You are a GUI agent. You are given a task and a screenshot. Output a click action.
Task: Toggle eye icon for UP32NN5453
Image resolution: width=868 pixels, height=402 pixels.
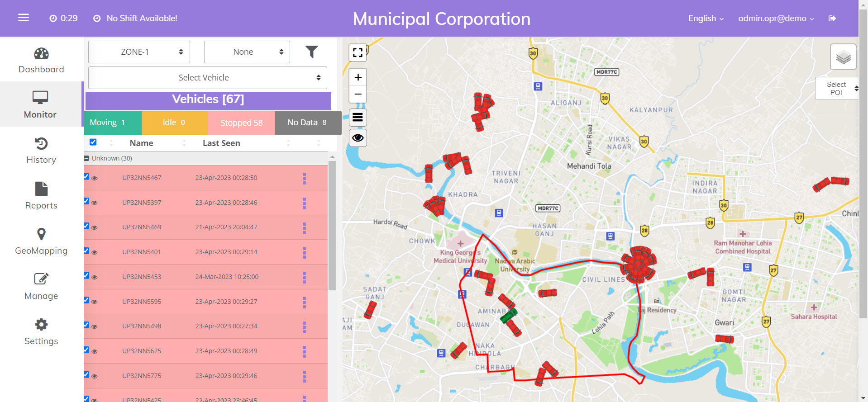tap(95, 277)
